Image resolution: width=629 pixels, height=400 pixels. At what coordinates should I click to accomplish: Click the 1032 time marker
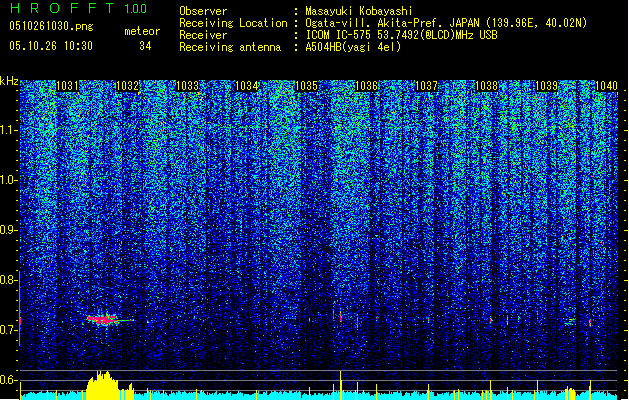tap(127, 86)
